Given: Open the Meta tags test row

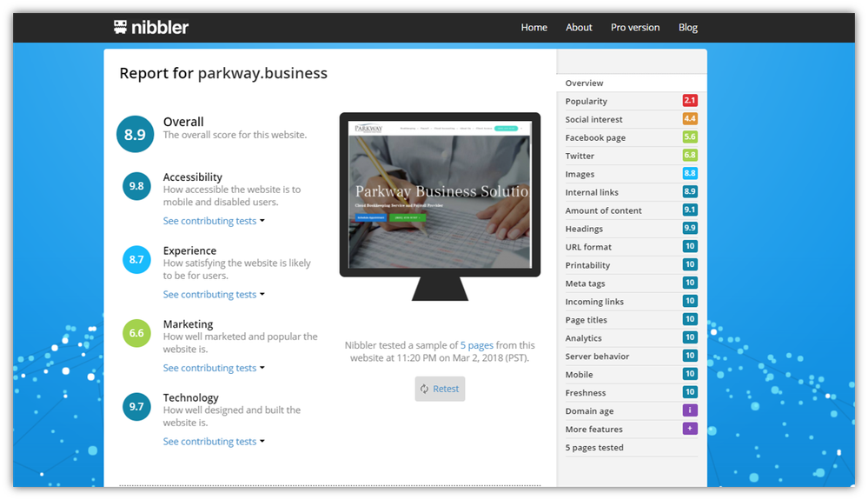Looking at the screenshot, I should point(632,283).
